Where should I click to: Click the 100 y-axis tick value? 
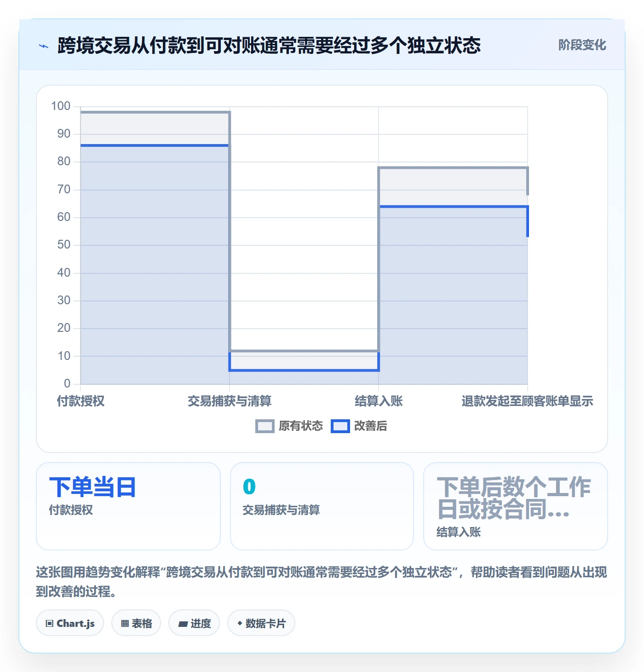(61, 106)
